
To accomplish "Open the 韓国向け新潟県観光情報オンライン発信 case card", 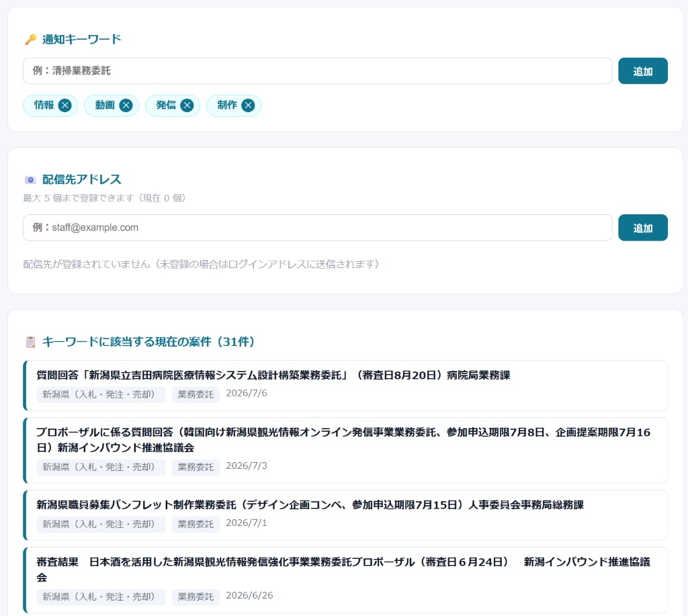I will click(x=345, y=451).
